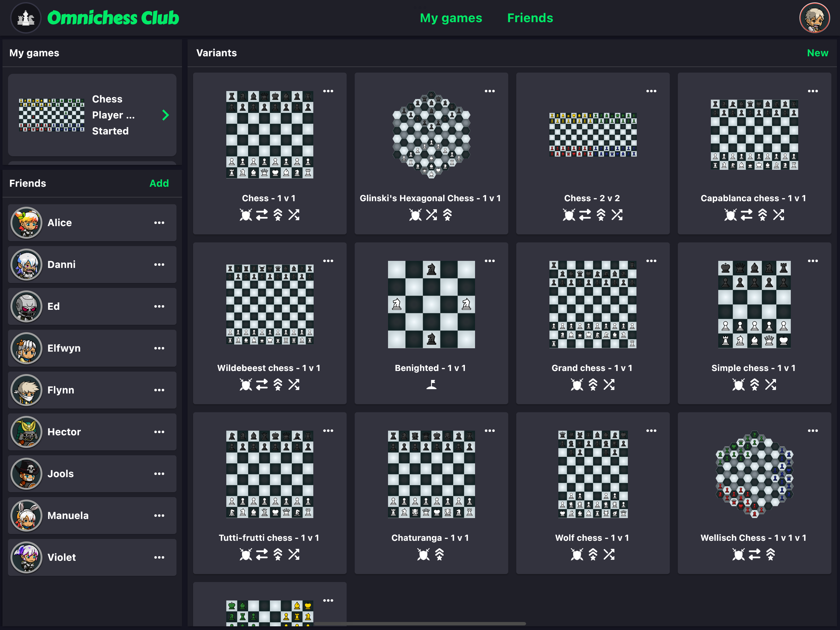Viewport: 840px width, 630px height.
Task: Click promotion chevrons icon under Chess 1 v 1
Action: [x=278, y=215]
